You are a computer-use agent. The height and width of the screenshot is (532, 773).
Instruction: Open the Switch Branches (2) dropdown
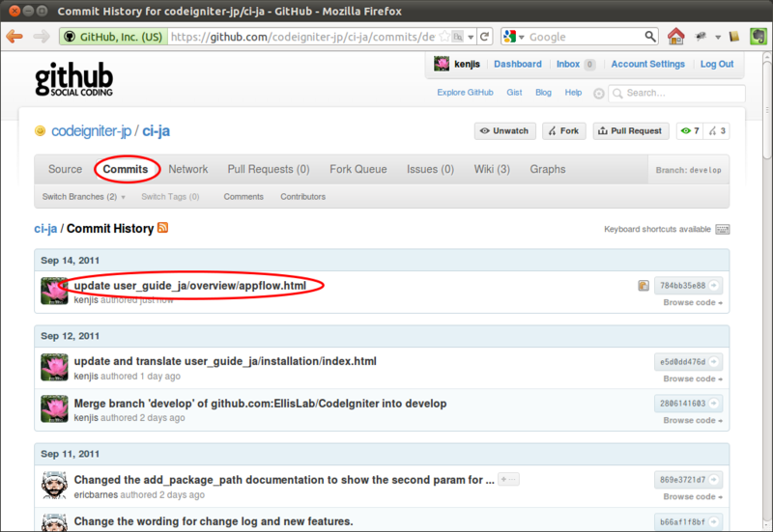(83, 197)
